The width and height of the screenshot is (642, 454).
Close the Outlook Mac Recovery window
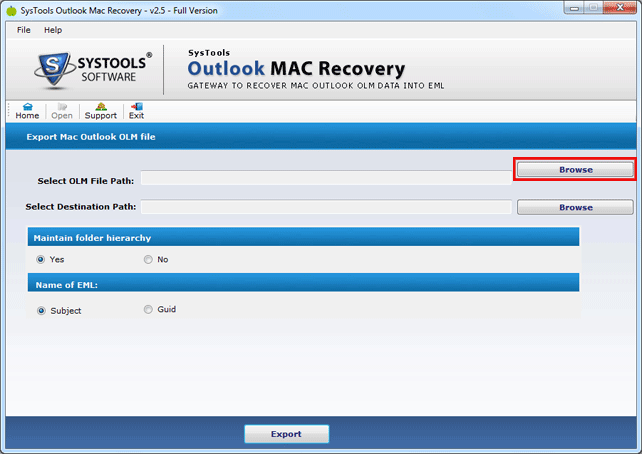pos(620,8)
